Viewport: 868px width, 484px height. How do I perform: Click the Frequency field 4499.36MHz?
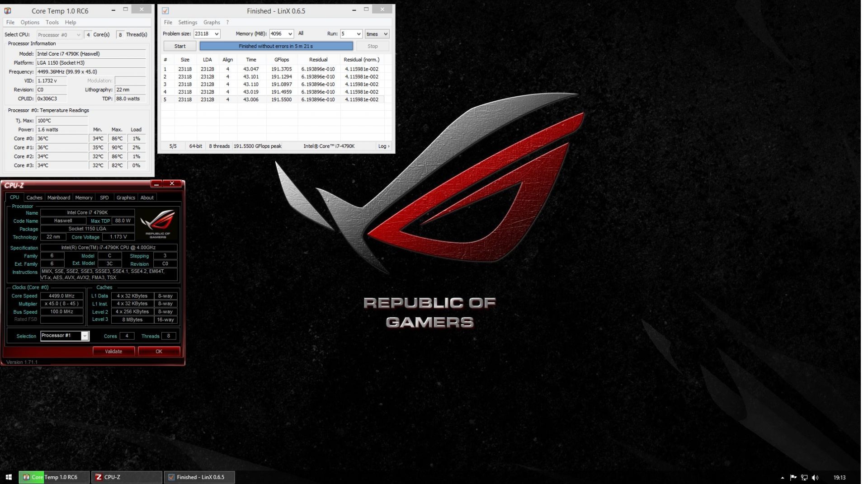pyautogui.click(x=91, y=72)
